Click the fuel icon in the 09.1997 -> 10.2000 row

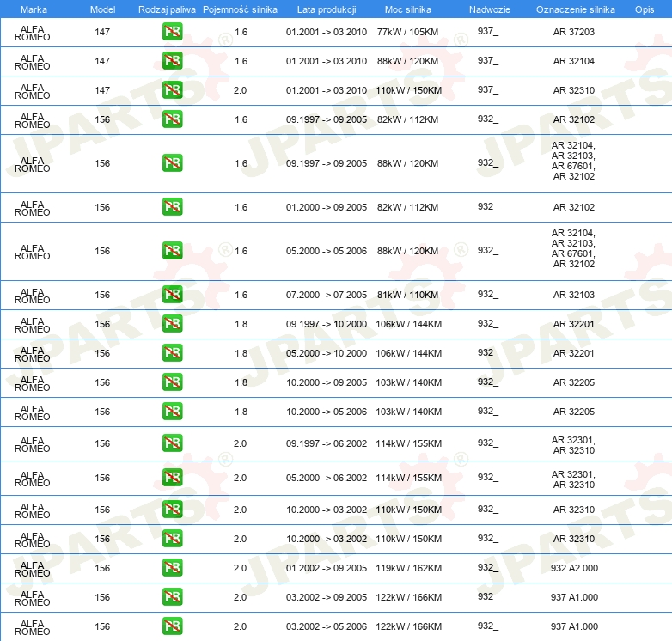[x=172, y=324]
